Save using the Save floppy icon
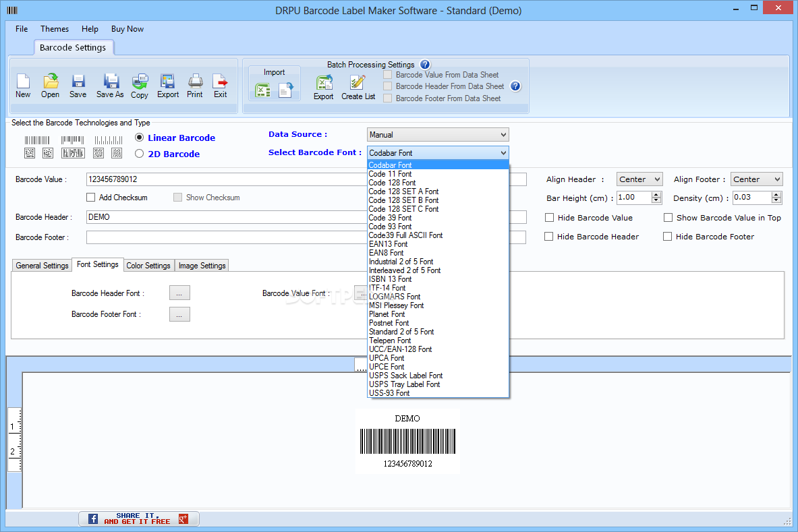This screenshot has width=798, height=532. [x=78, y=82]
